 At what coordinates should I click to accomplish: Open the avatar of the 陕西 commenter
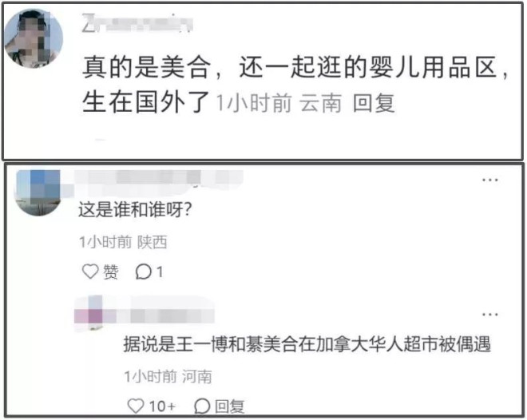(38, 192)
